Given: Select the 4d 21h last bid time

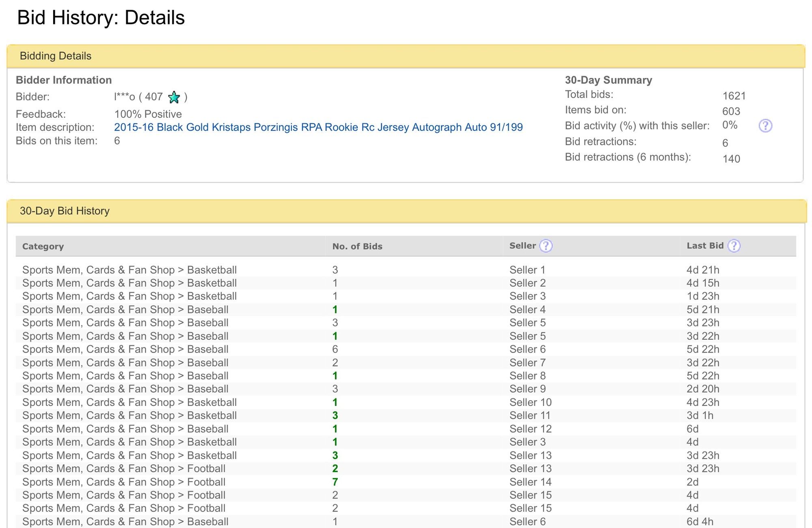Looking at the screenshot, I should pyautogui.click(x=703, y=270).
